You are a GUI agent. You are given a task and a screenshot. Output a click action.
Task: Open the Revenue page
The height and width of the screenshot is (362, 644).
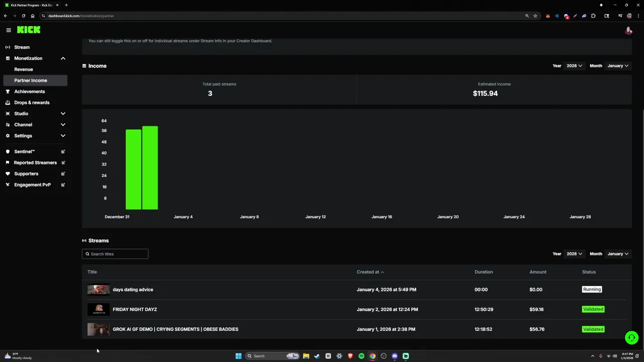(24, 69)
